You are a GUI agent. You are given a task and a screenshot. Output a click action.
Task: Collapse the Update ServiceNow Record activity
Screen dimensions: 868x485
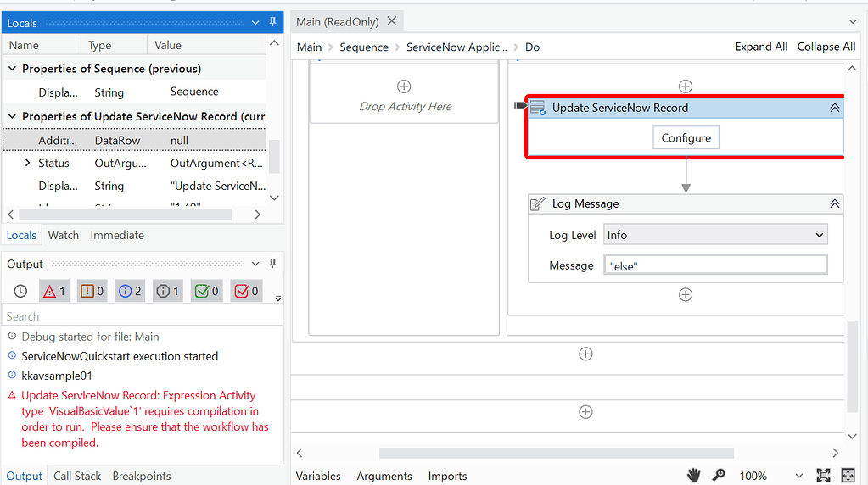point(835,108)
